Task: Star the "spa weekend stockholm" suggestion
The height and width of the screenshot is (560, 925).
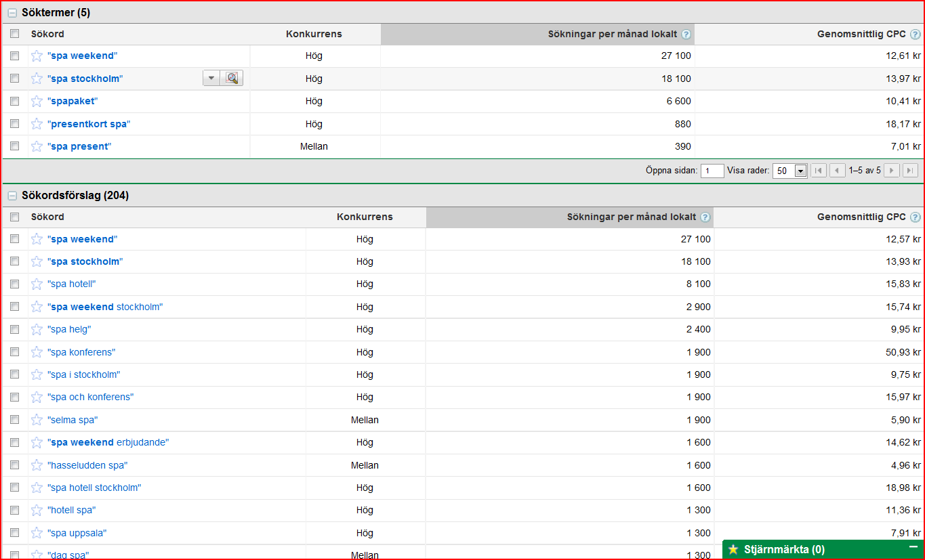Action: (37, 307)
